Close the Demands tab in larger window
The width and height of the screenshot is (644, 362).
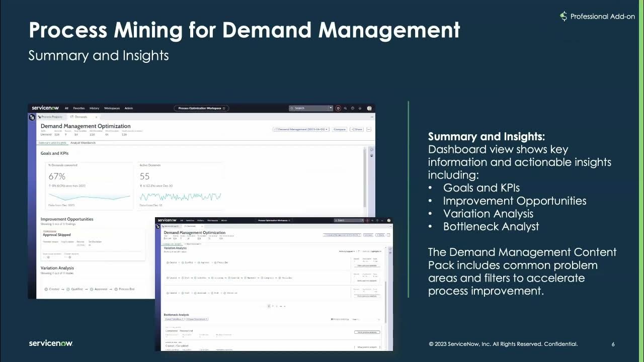(x=96, y=117)
